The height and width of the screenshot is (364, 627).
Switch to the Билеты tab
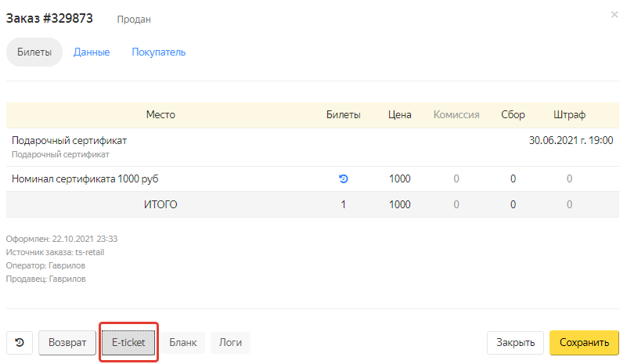tap(34, 52)
